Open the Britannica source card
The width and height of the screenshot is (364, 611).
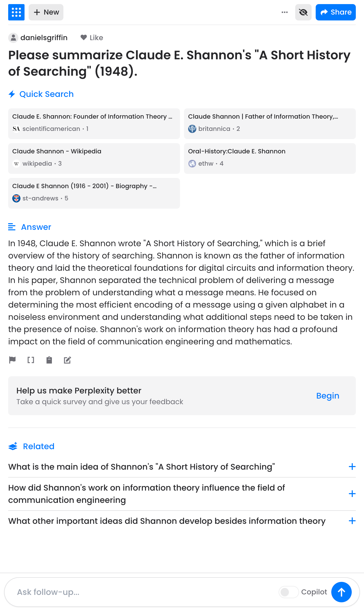pyautogui.click(x=270, y=124)
